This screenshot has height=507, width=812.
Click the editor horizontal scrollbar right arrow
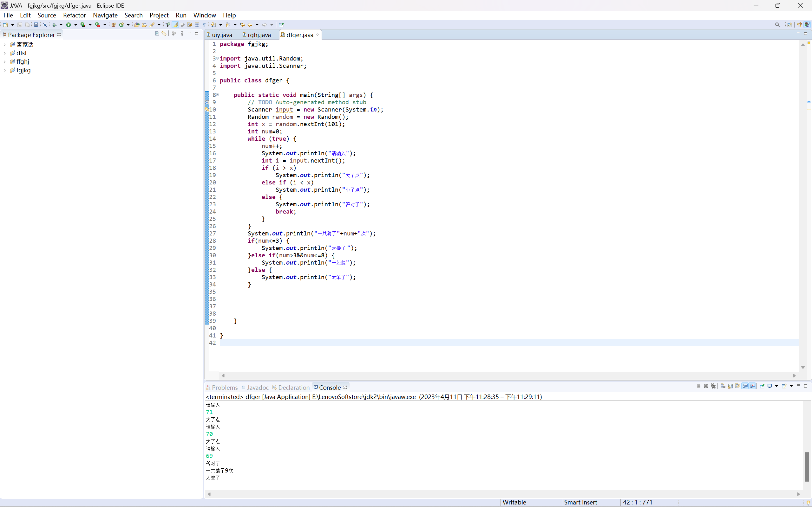(794, 375)
